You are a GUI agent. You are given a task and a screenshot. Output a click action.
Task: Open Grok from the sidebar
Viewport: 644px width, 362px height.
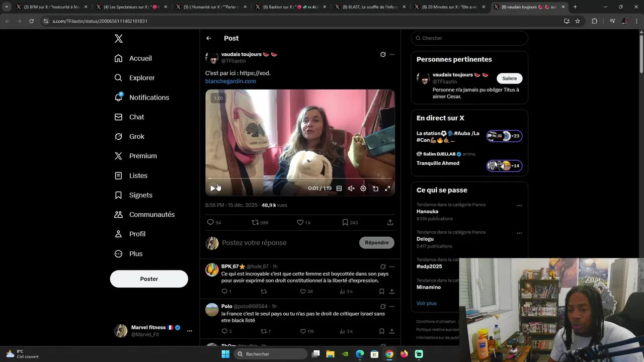point(129,136)
